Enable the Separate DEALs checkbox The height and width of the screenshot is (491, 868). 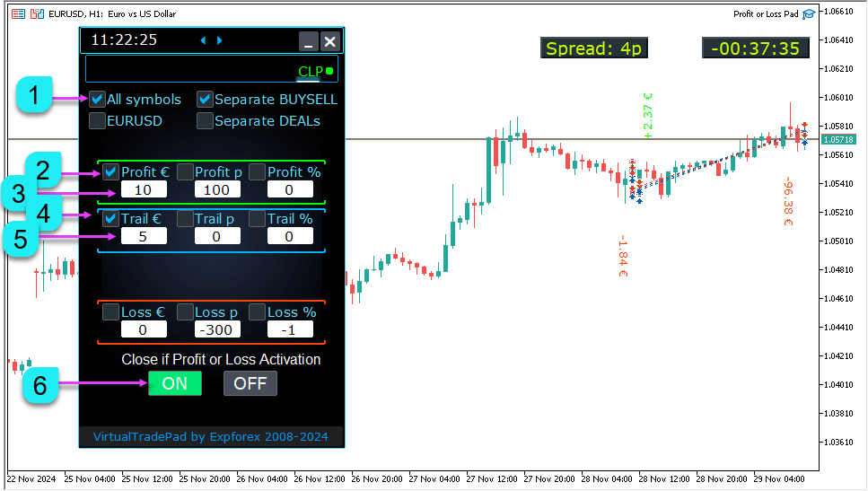(206, 120)
